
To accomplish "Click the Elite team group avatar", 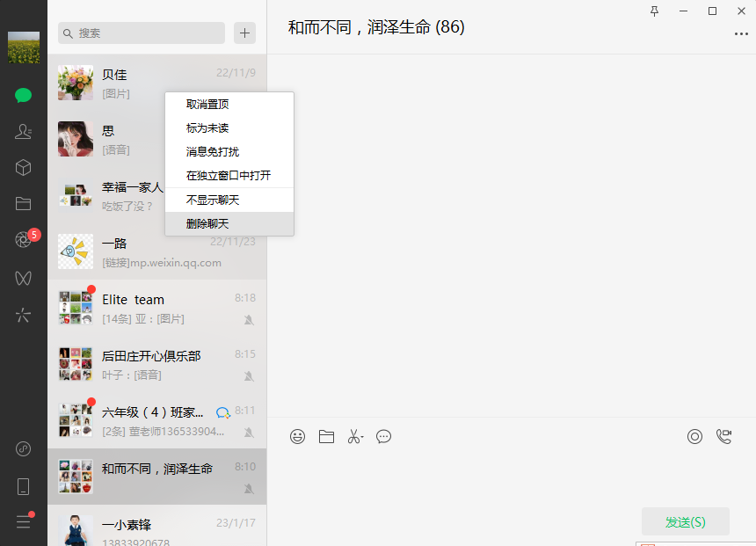I will [x=76, y=308].
